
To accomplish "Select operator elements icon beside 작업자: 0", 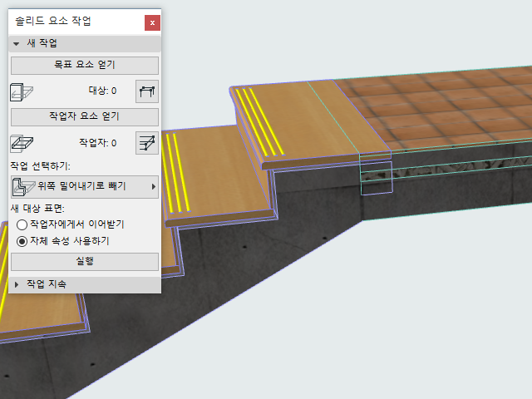I will tap(147, 143).
